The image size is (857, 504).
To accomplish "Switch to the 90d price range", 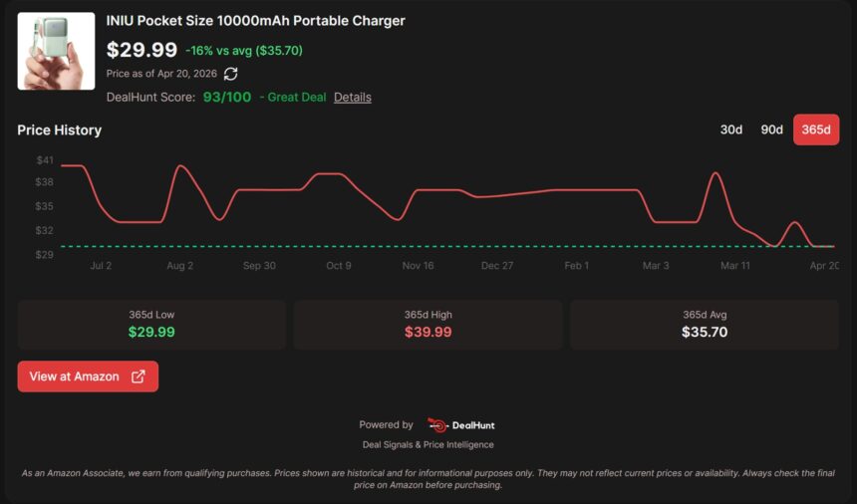I will pos(771,129).
